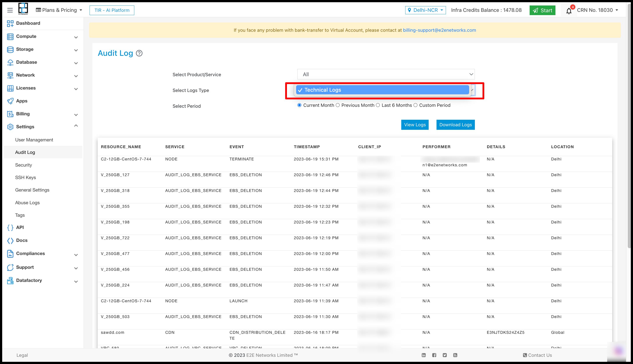633x364 pixels.
Task: Click the RESOURCE_NAME column header
Action: click(x=121, y=147)
